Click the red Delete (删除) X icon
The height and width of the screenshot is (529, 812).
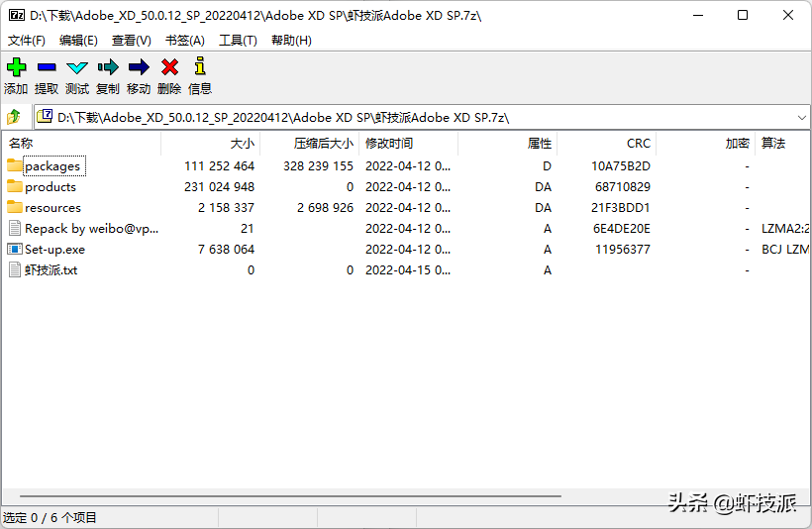click(169, 66)
